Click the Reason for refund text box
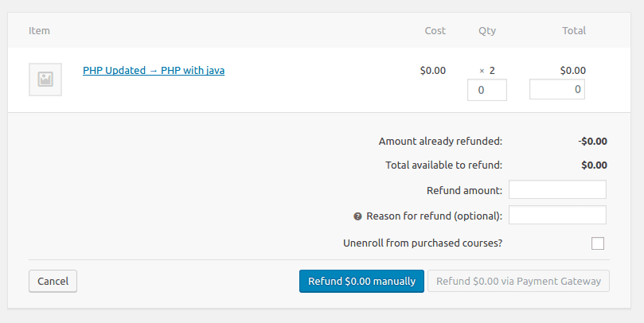The height and width of the screenshot is (323, 644). click(557, 215)
